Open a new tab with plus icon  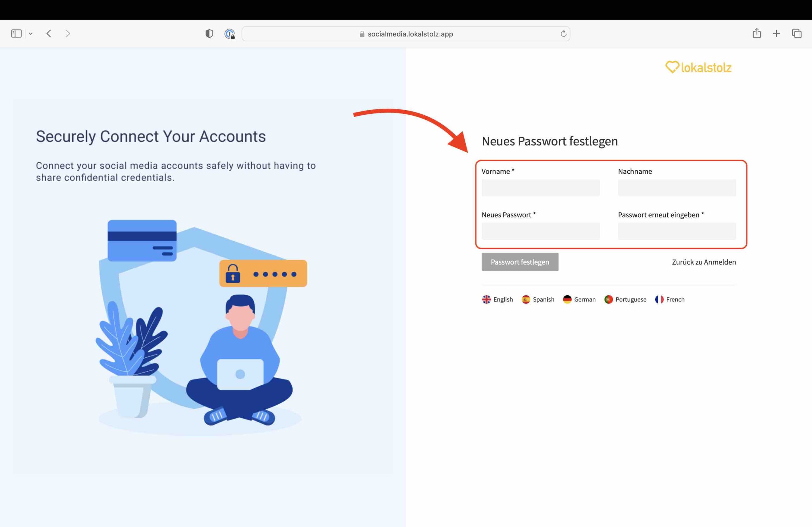776,33
